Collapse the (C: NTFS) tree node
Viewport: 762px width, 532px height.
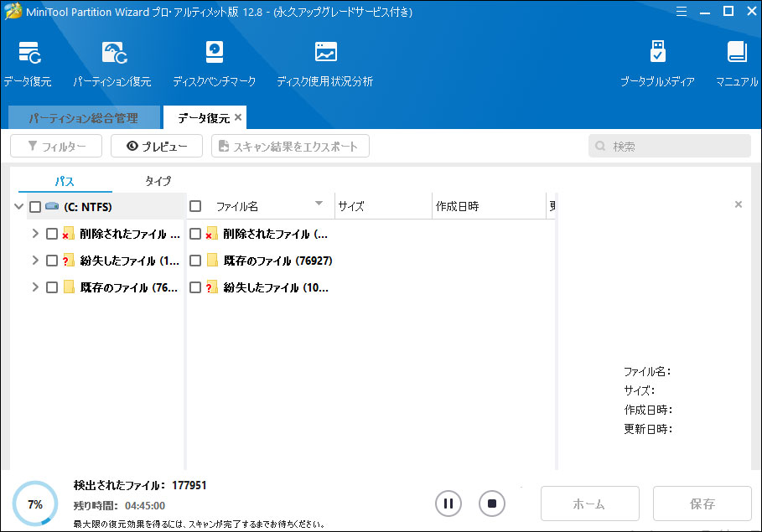[19, 206]
